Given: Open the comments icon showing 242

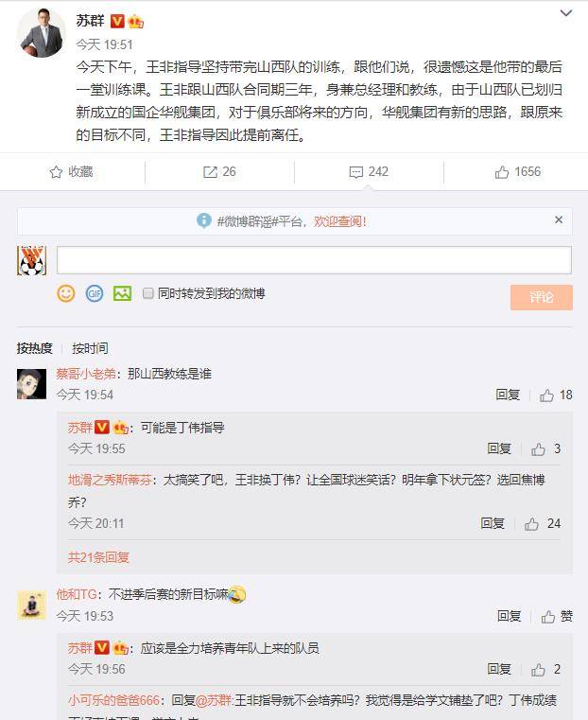Looking at the screenshot, I should (355, 172).
